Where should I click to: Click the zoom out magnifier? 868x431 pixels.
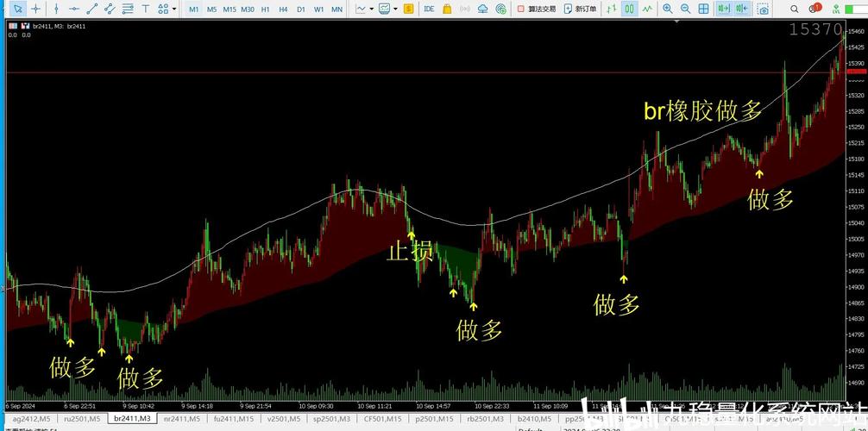(685, 9)
